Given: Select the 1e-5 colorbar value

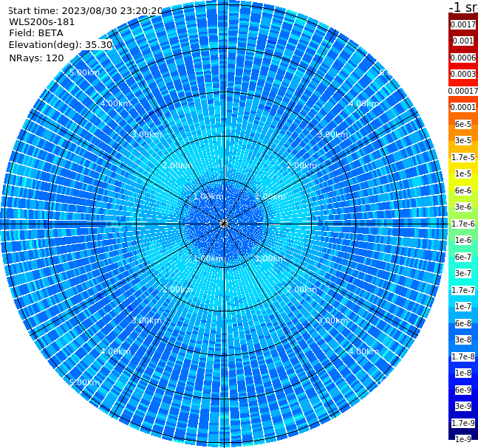Looking at the screenshot, I should (463, 173).
